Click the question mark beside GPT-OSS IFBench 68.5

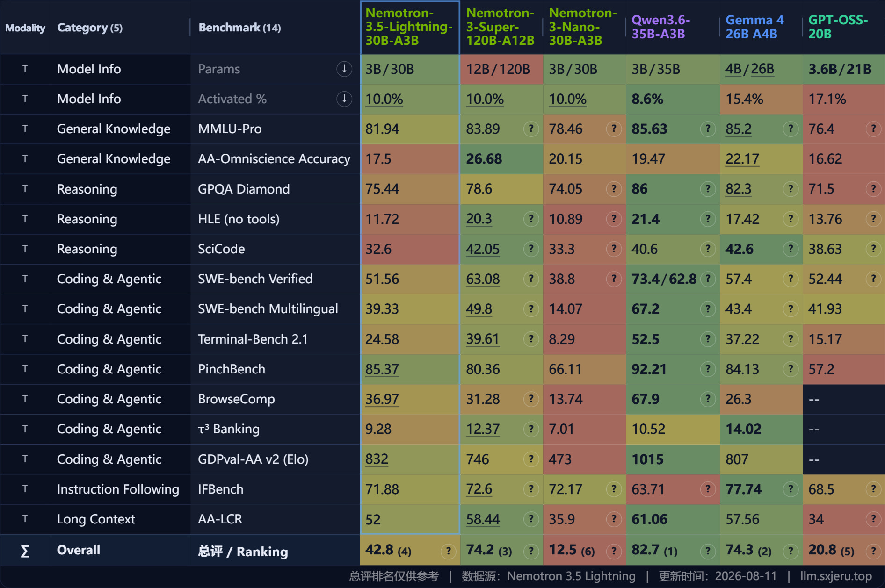[x=873, y=489]
